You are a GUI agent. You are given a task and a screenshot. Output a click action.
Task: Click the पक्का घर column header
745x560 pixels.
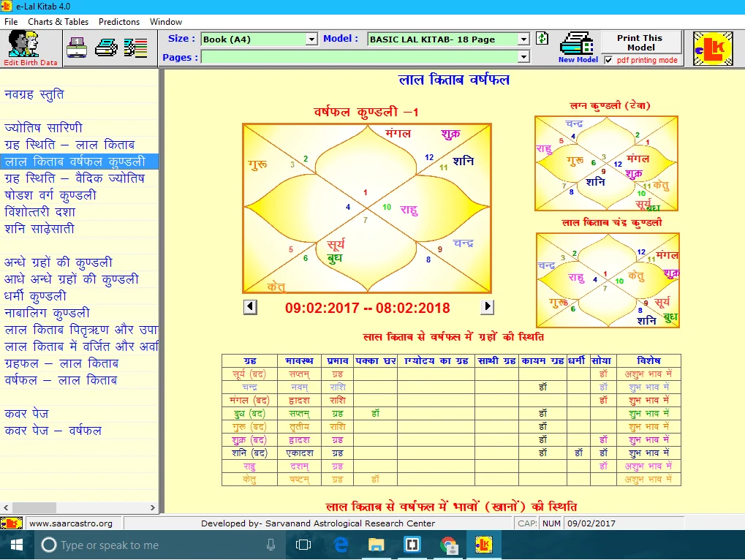[x=376, y=360]
